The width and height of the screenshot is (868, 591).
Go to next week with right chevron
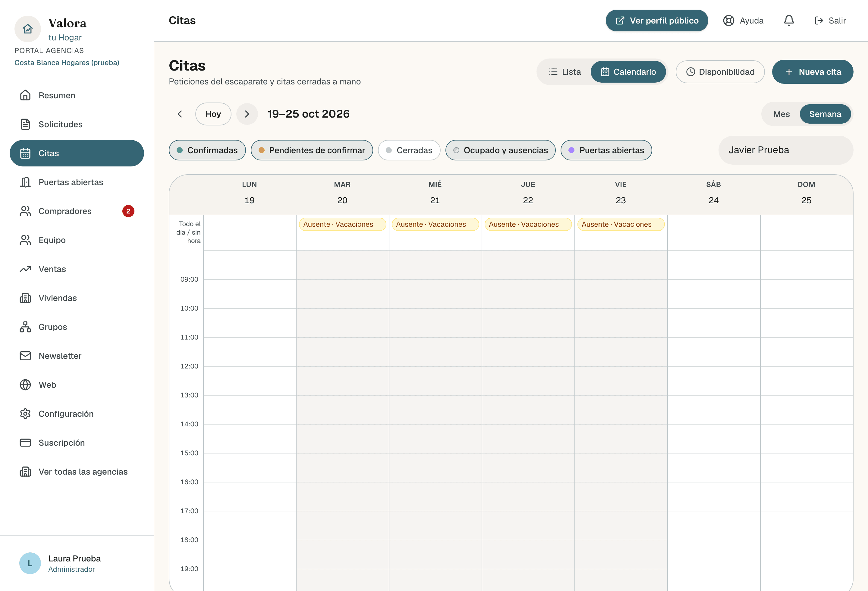click(247, 114)
